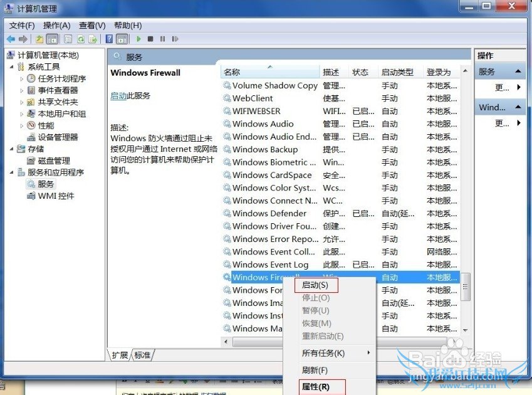Select 任务计划程序 in the tree
Viewport: 532px width, 395px height.
click(x=62, y=79)
